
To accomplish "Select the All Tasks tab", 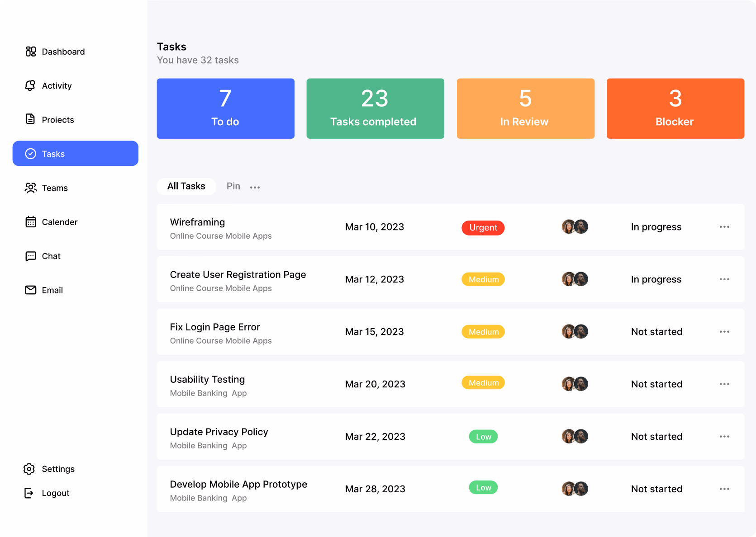I will coord(186,186).
